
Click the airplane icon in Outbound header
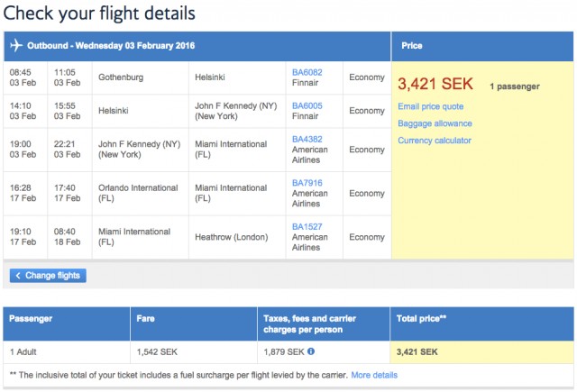[x=16, y=45]
